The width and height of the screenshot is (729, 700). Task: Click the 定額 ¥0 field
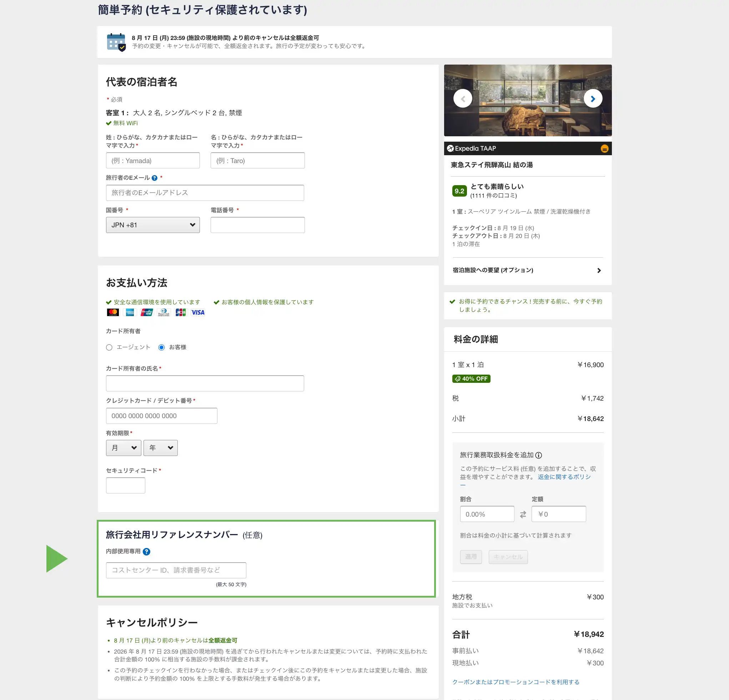tap(559, 514)
